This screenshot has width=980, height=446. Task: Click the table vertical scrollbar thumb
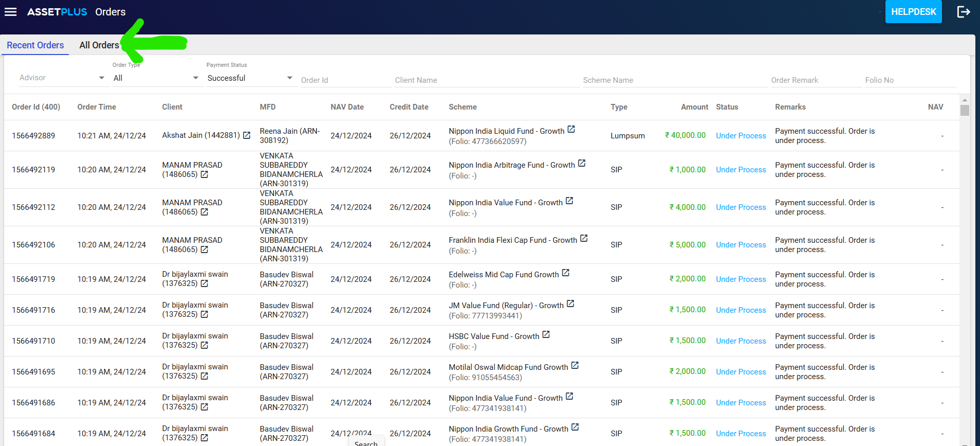coord(965,110)
